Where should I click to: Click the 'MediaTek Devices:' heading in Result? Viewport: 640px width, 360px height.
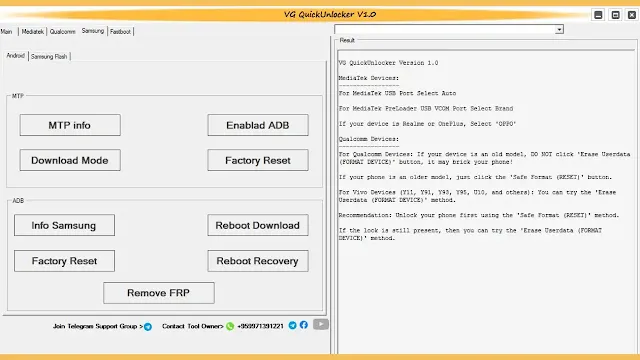coord(369,78)
